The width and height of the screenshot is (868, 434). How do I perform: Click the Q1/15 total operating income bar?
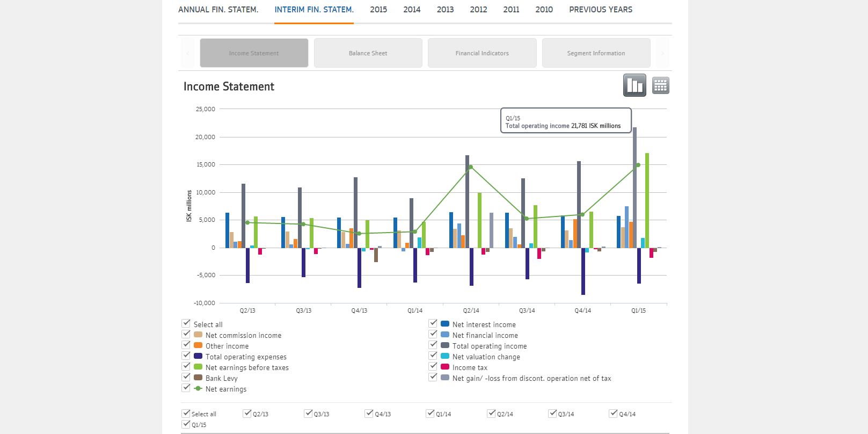[634, 188]
